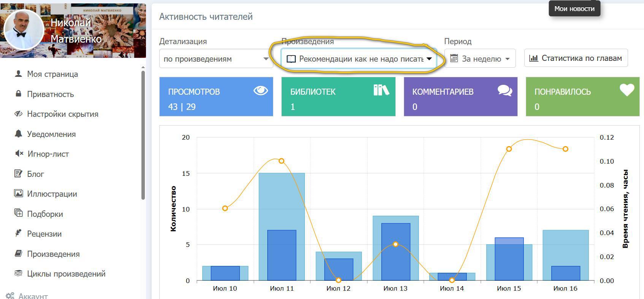
Task: Click the Статистика по главам button
Action: pos(576,58)
